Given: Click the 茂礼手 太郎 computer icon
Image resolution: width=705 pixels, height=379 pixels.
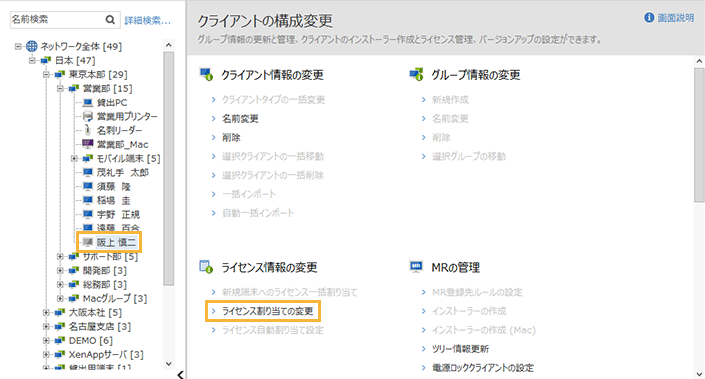Looking at the screenshot, I should (88, 172).
